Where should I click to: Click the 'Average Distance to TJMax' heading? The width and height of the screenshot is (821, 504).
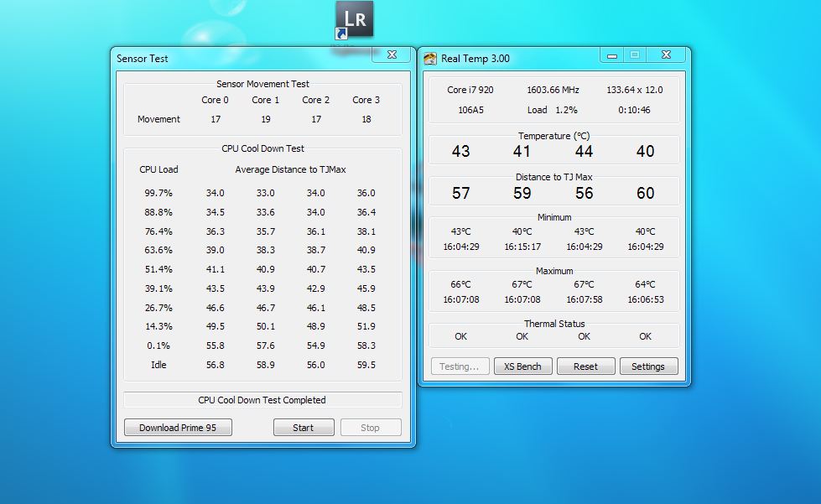291,169
